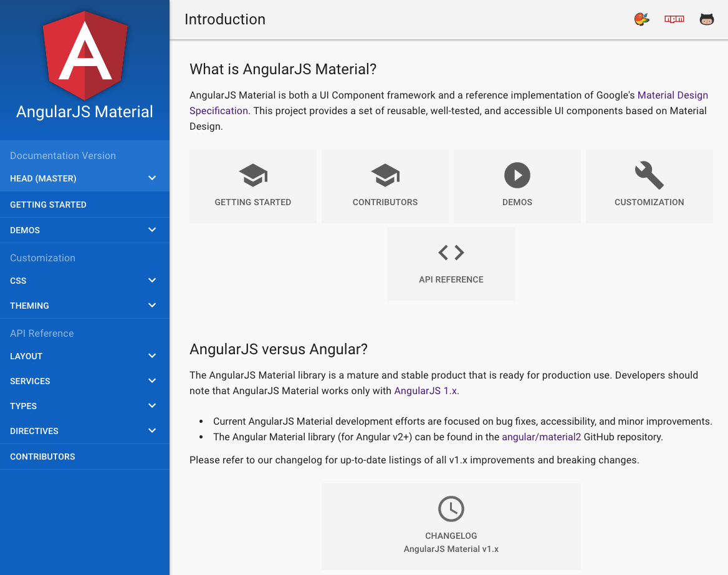728x575 pixels.
Task: Select DEMOS label in the sidebar
Action: (25, 230)
